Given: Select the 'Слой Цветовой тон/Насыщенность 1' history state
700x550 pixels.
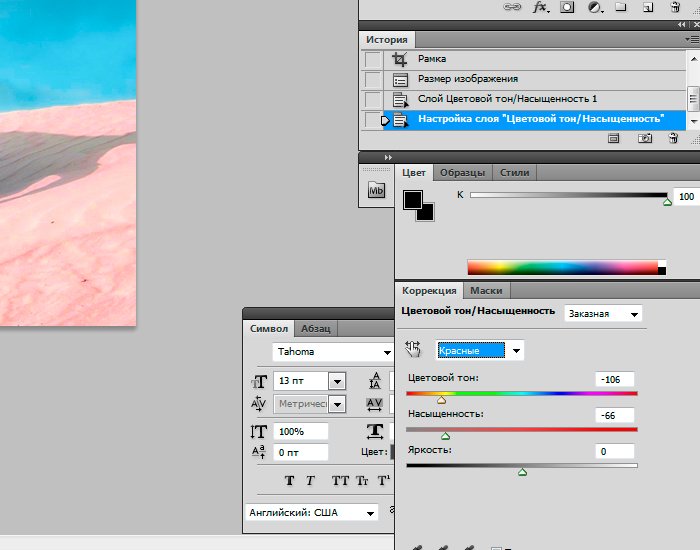Looking at the screenshot, I should coord(507,100).
